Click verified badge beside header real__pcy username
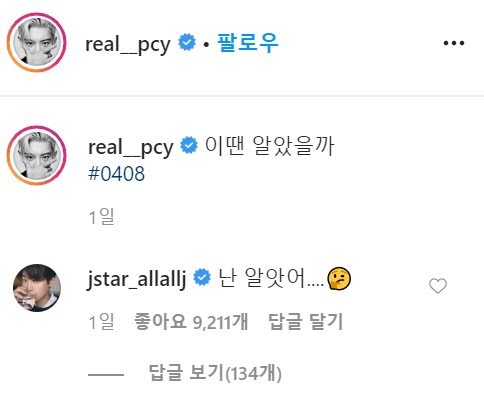Viewport: 484px width, 402px height. pyautogui.click(x=187, y=42)
